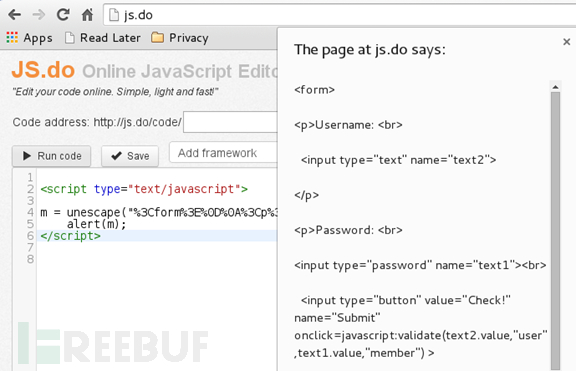Click the closing </script> line
Screen dimensions: 576x371
click(70, 236)
